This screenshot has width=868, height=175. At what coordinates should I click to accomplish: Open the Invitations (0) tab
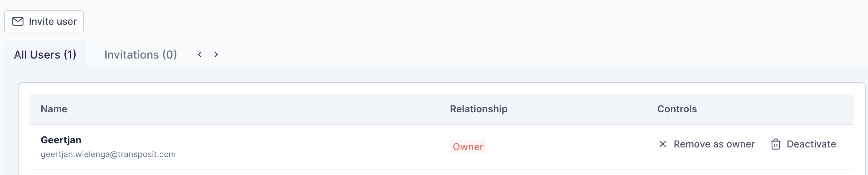pyautogui.click(x=140, y=55)
